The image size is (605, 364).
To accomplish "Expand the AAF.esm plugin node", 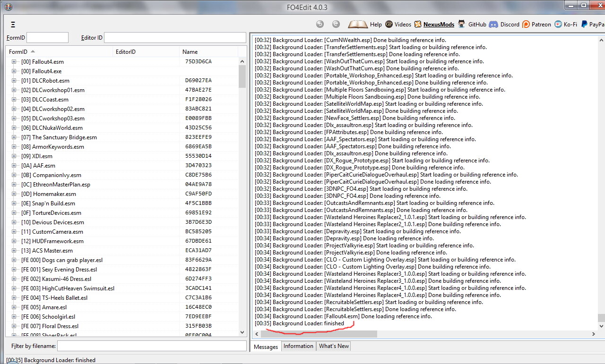I will [14, 166].
